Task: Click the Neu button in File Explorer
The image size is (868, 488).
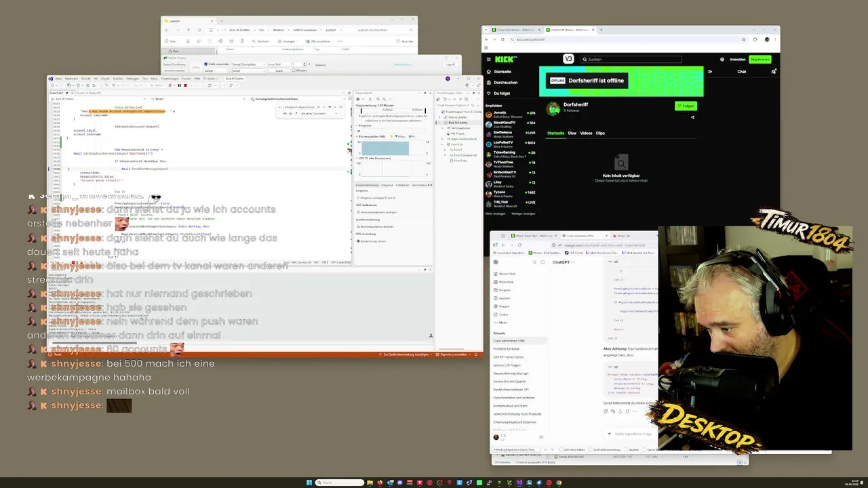Action: pos(171,41)
